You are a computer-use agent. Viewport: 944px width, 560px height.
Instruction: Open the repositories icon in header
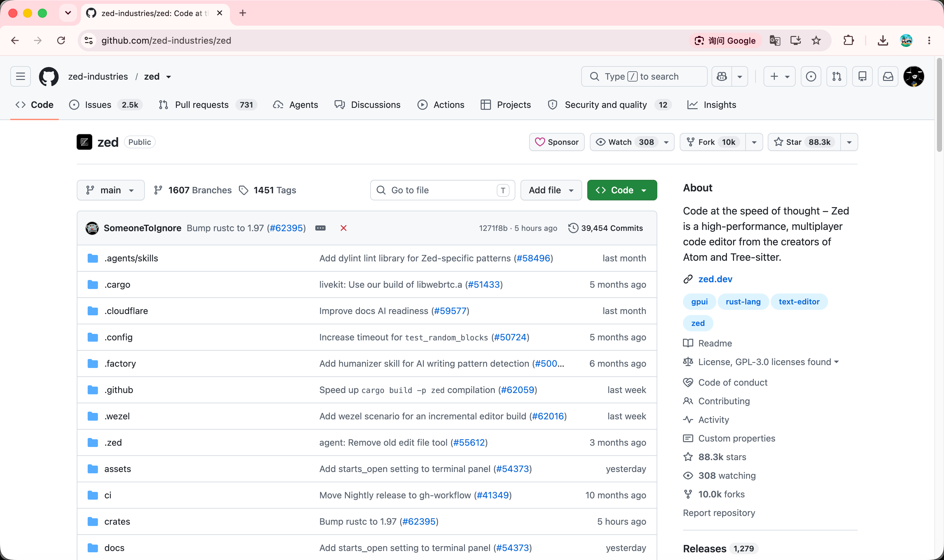coord(862,77)
